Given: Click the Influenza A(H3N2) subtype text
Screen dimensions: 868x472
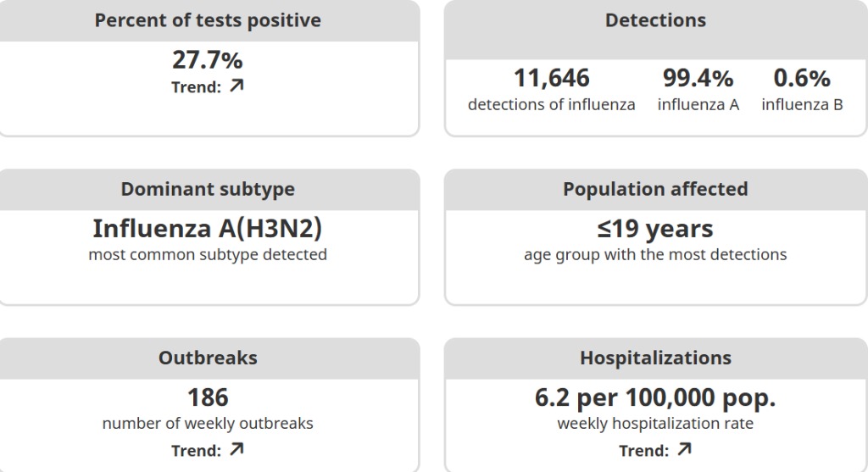Looking at the screenshot, I should [208, 229].
